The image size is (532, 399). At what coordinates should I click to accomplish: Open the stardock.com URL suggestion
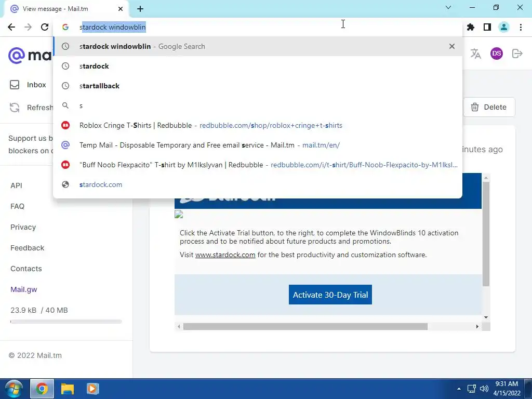pos(258,184)
